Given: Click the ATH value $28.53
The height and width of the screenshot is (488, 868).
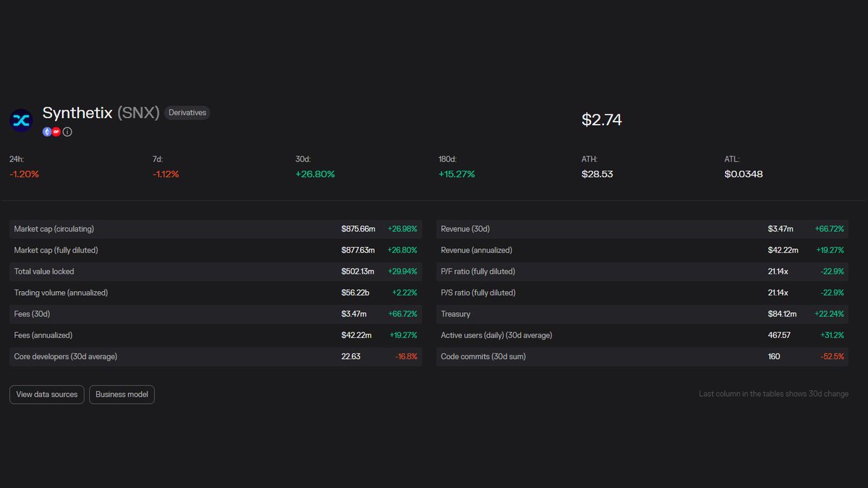Looking at the screenshot, I should click(x=597, y=174).
